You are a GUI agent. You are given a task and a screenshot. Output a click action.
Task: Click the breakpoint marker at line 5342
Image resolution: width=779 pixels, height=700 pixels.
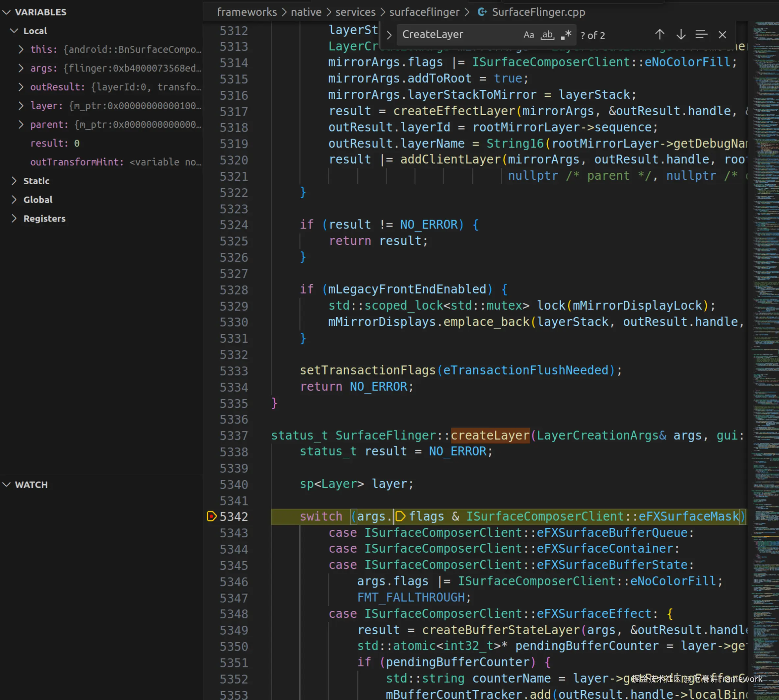point(212,516)
